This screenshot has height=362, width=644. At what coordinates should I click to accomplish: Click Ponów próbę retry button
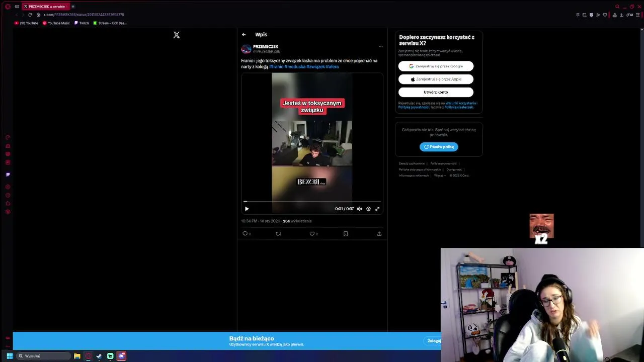coord(439,147)
